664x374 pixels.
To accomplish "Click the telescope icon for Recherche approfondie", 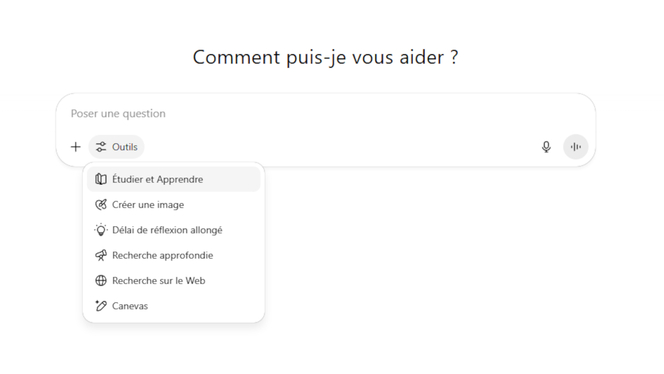I will point(101,255).
